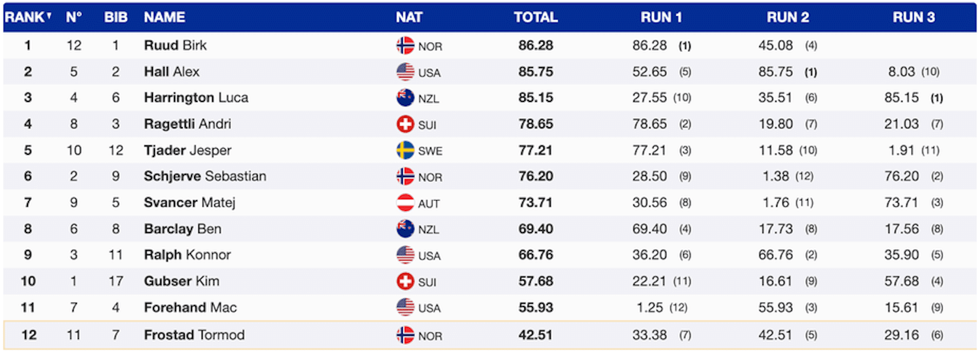Click Ralph Konnor name

tap(187, 255)
